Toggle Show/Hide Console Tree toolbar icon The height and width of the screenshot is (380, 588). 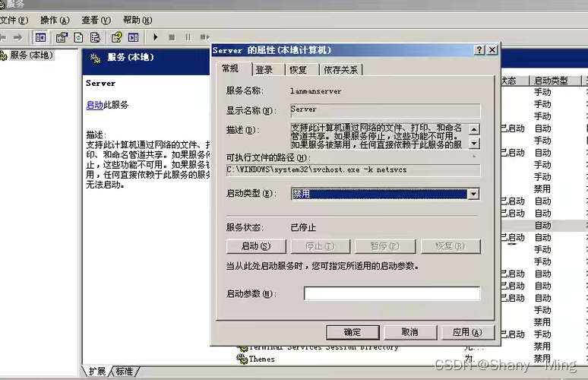(x=40, y=37)
